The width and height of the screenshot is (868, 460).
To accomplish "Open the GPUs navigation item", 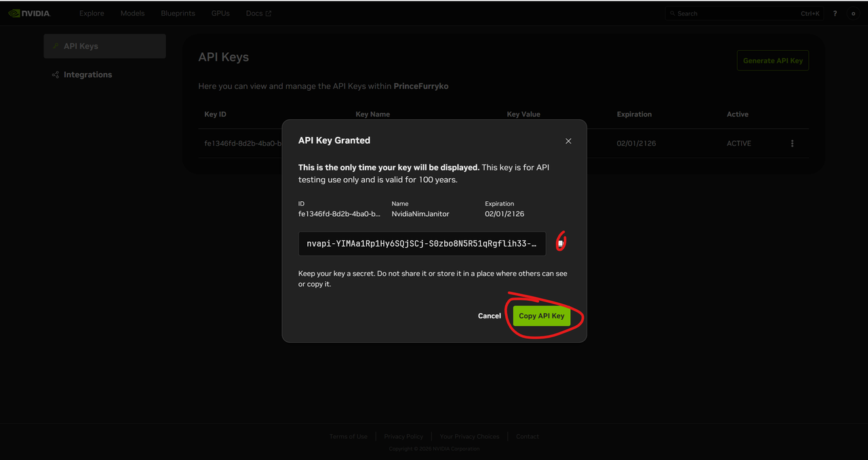I will point(220,14).
